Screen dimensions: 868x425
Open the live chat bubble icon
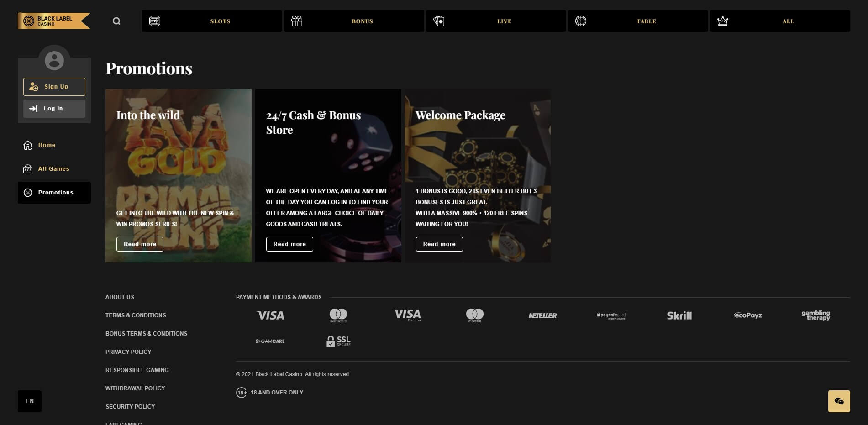pos(839,401)
